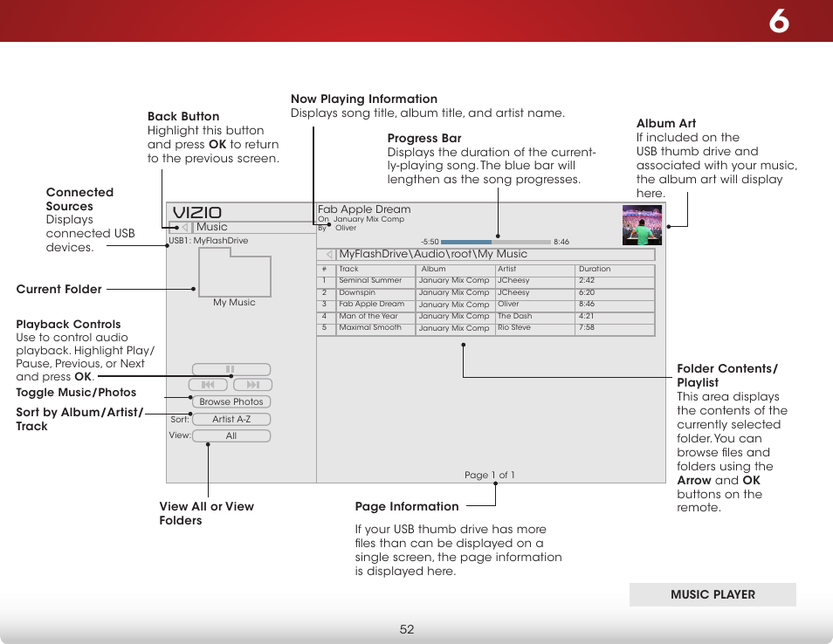Click the remaining time -5:50
The image size is (833, 644).
point(430,242)
